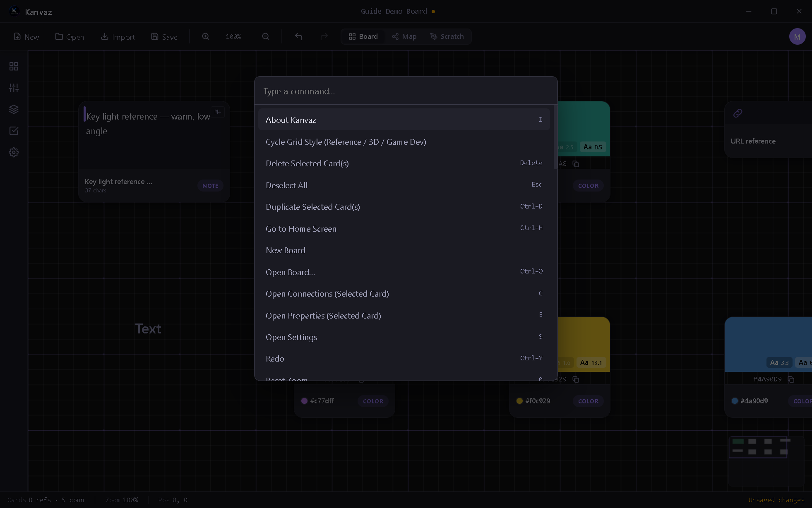The image size is (812, 508).
Task: Open the layers icon in left sidebar
Action: [x=14, y=109]
